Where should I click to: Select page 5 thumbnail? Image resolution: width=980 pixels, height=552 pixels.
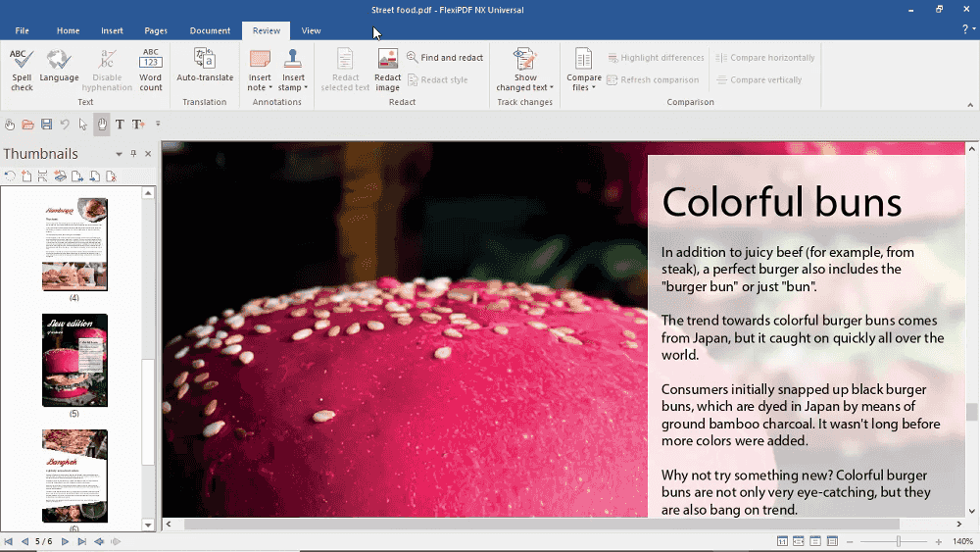(x=74, y=360)
